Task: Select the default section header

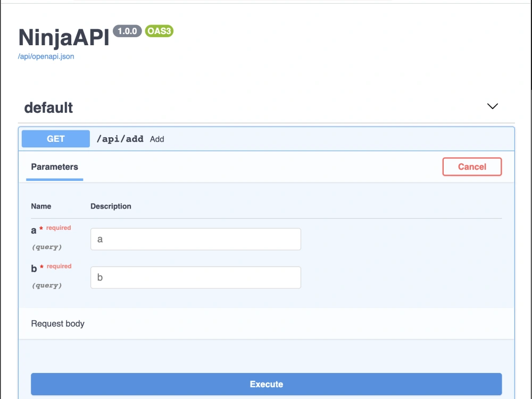Action: 48,107
